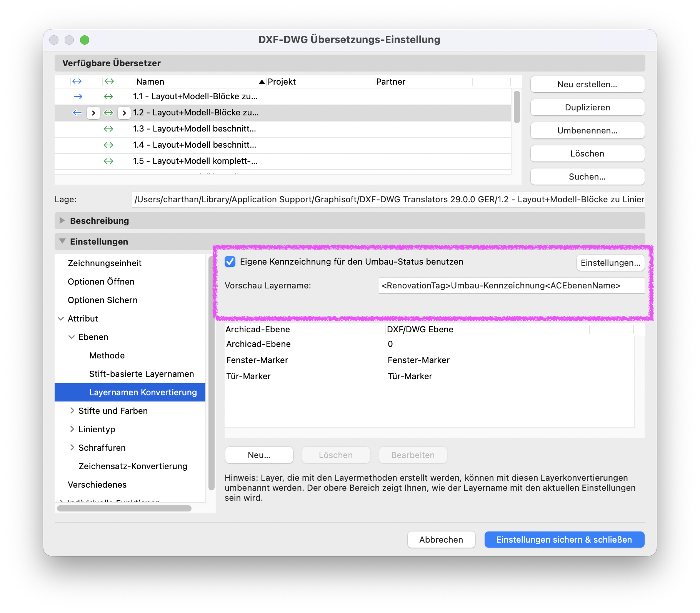
Task: Click the green bidirectional arrows column header
Action: pyautogui.click(x=109, y=82)
